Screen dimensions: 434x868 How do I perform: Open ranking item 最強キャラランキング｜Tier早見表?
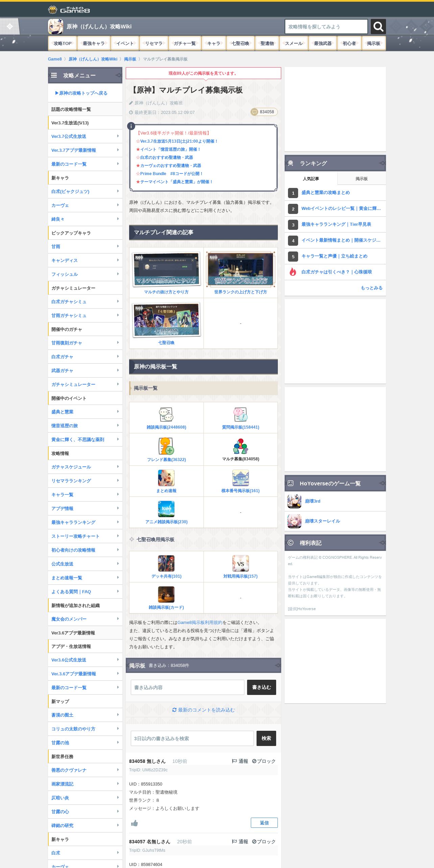[x=336, y=224]
